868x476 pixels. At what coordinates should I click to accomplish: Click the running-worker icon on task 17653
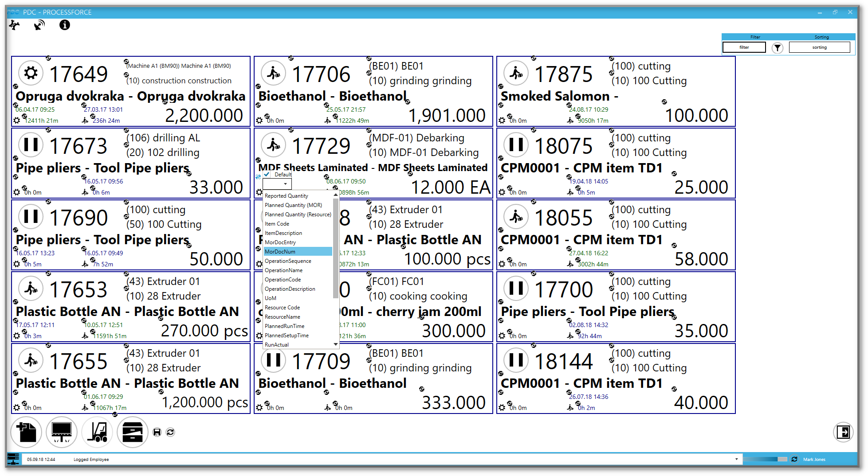coord(31,288)
